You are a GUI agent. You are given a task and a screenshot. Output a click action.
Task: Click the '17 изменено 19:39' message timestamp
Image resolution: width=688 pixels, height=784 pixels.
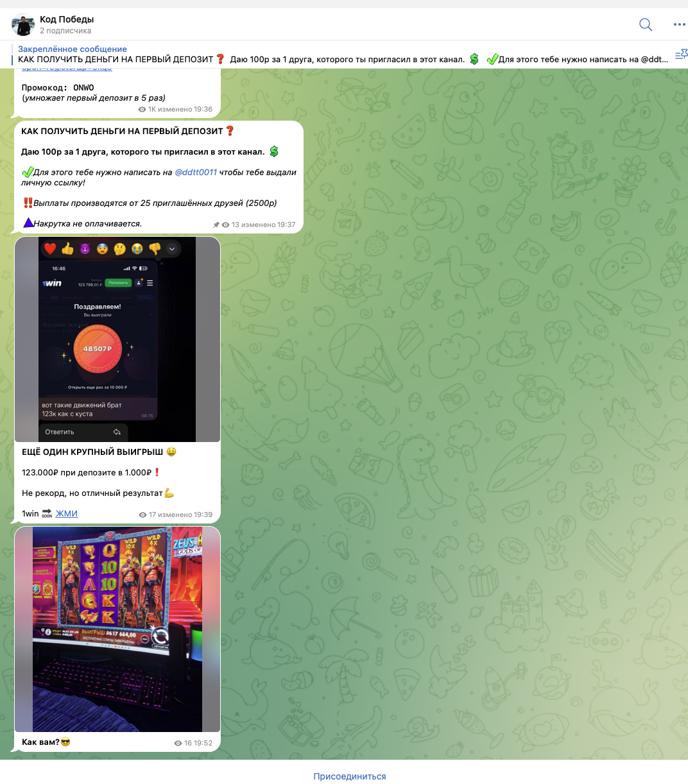[x=176, y=515]
